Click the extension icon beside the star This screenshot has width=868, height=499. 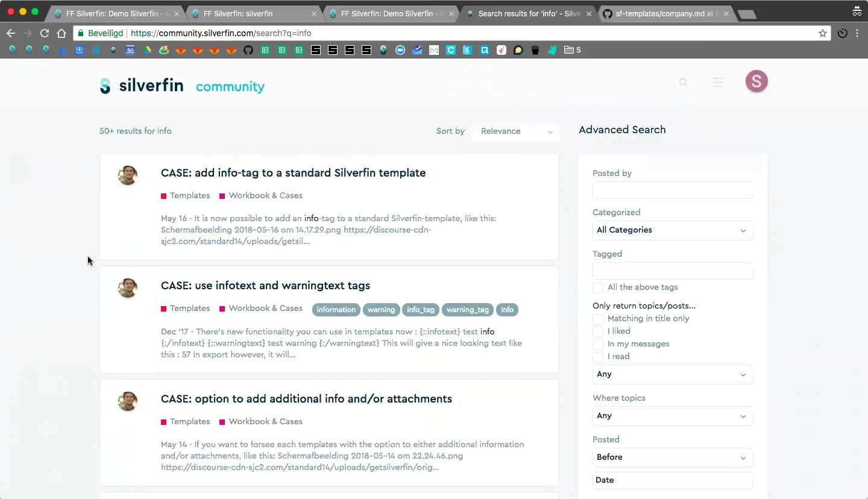pos(842,33)
